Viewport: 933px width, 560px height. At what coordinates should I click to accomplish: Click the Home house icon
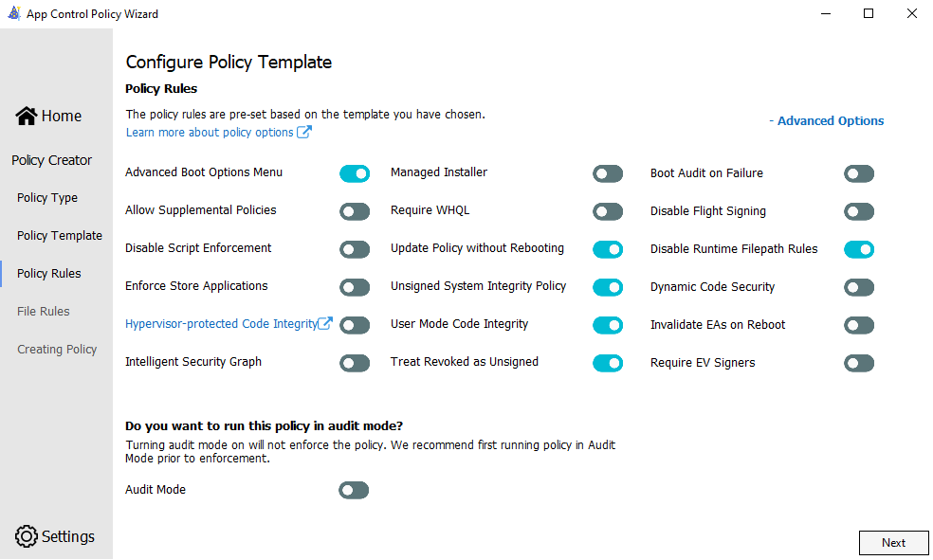pyautogui.click(x=27, y=116)
